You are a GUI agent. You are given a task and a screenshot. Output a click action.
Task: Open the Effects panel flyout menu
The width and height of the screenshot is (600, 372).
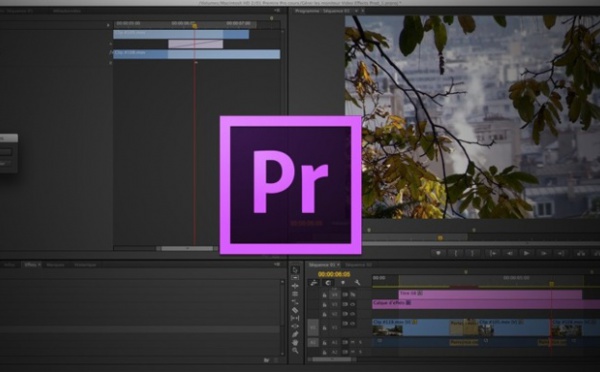pos(277,264)
